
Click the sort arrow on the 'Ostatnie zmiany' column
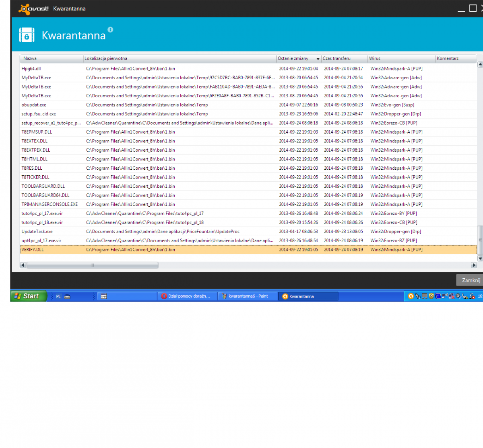318,59
